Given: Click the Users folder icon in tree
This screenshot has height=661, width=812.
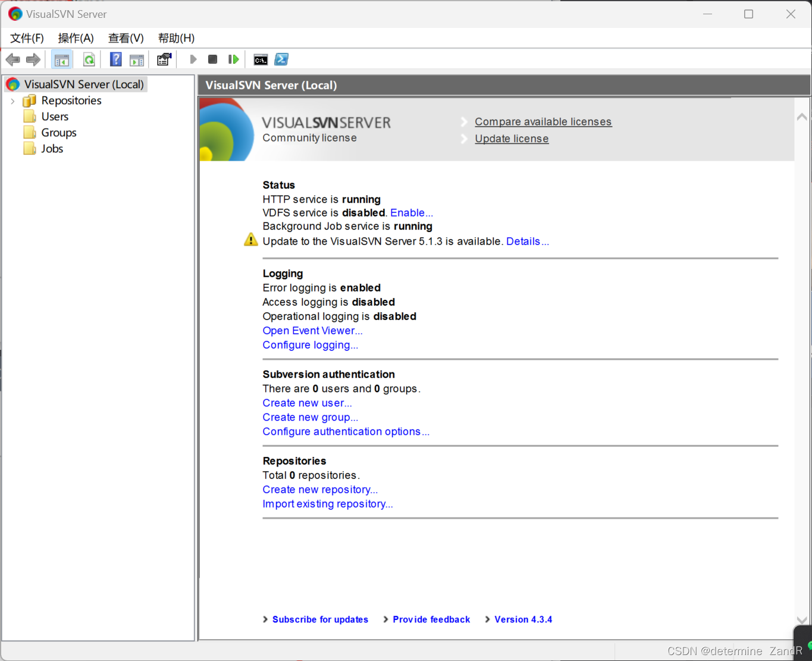Looking at the screenshot, I should click(x=30, y=117).
